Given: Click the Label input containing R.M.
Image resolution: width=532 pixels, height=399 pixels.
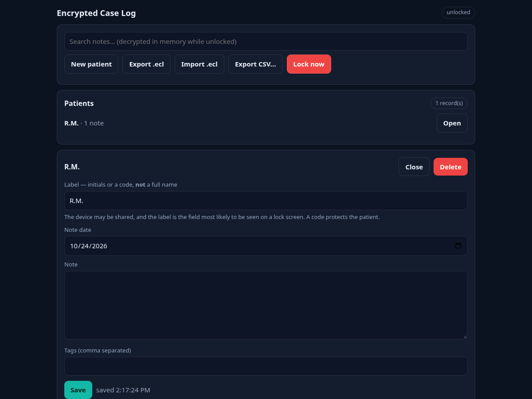Looking at the screenshot, I should coord(266,201).
